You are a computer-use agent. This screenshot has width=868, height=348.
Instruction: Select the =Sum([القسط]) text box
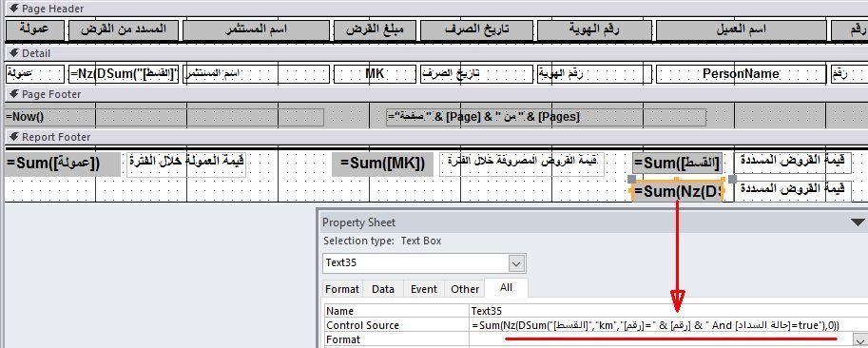point(677,164)
